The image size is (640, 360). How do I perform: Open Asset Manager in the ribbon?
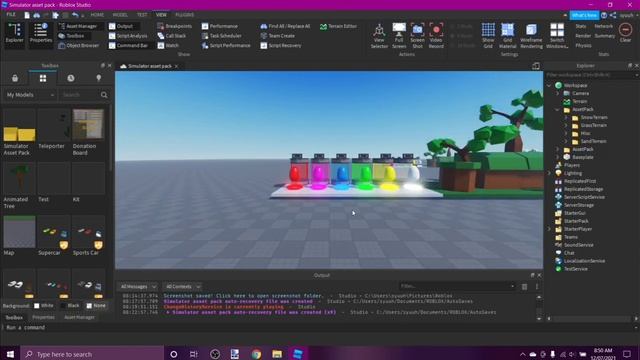tap(78, 26)
